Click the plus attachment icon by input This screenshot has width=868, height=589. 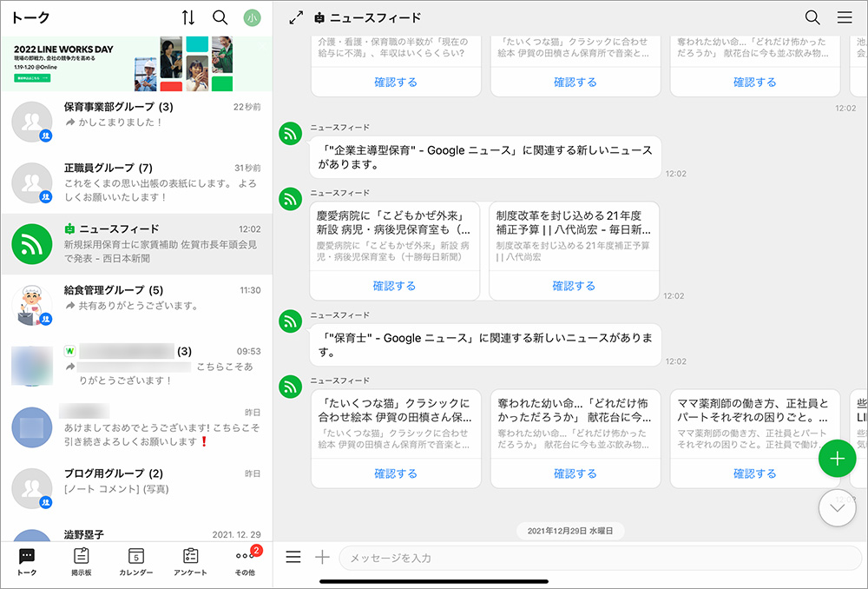click(x=322, y=557)
